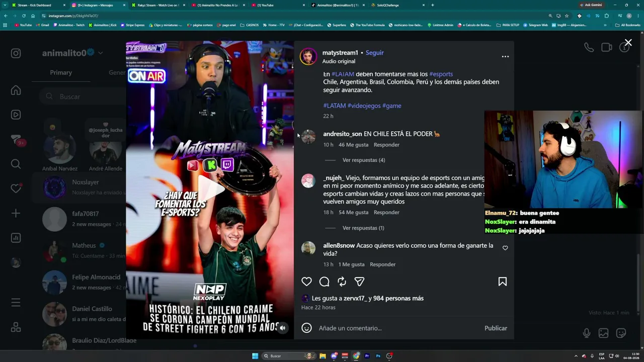The image size is (644, 362).
Task: Go to Instagram Home from the sidebar
Action: [16, 90]
